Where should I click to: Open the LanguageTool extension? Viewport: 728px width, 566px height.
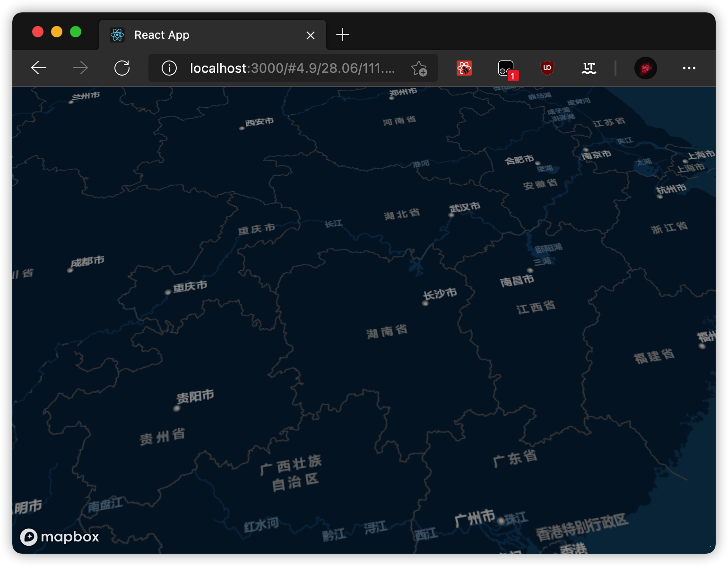coord(589,68)
